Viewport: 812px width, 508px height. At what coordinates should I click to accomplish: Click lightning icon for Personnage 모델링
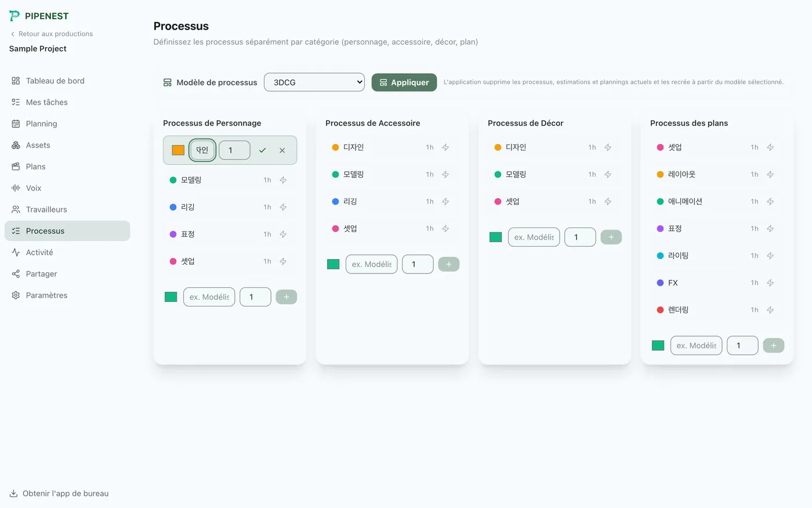[283, 180]
